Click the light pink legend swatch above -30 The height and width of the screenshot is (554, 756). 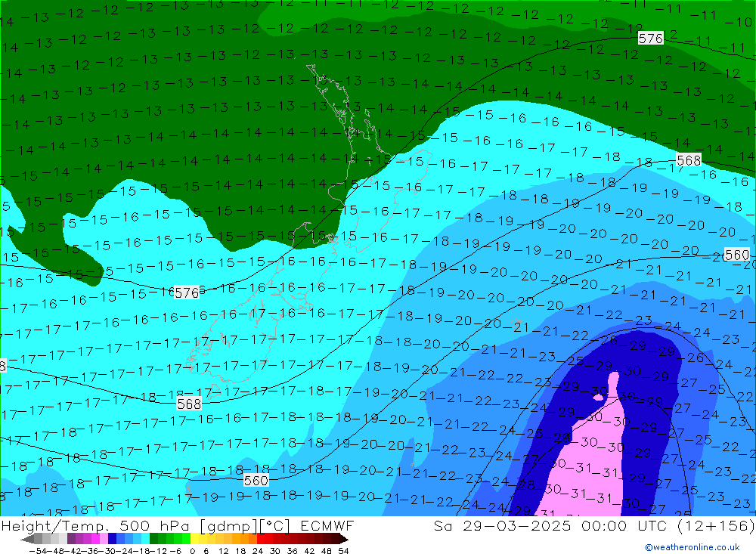104,539
